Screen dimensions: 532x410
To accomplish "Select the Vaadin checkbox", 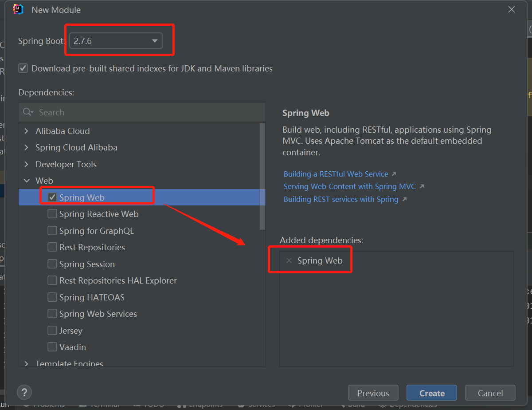I will (52, 347).
